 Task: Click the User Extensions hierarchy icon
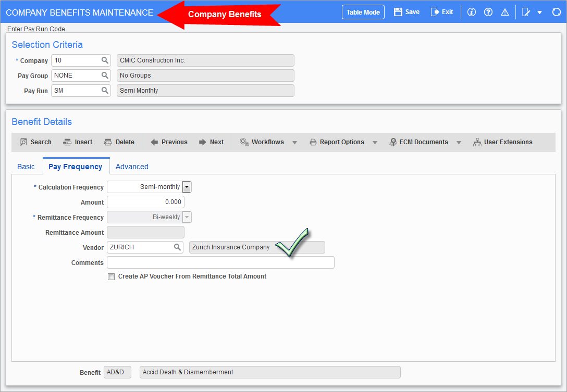[x=477, y=142]
